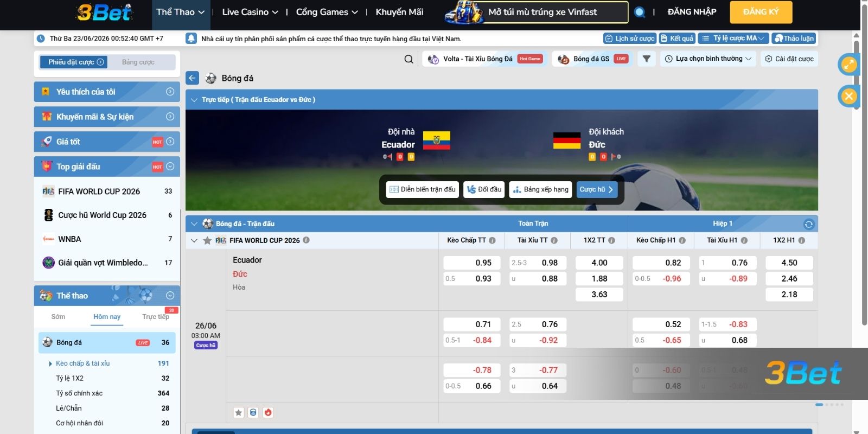This screenshot has height=434, width=868.
Task: Switch to Phiếu đặt cược tab
Action: point(73,62)
